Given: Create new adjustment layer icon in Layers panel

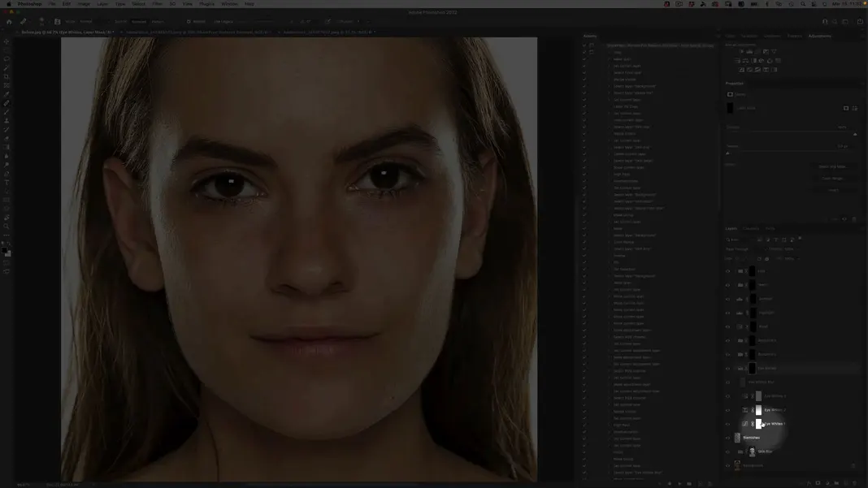Looking at the screenshot, I should (x=827, y=483).
